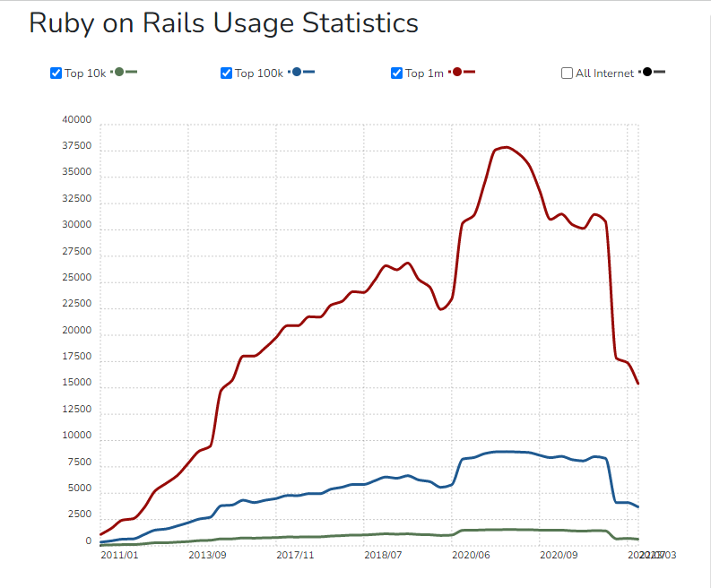Click the red line's highest peak

[x=507, y=147]
